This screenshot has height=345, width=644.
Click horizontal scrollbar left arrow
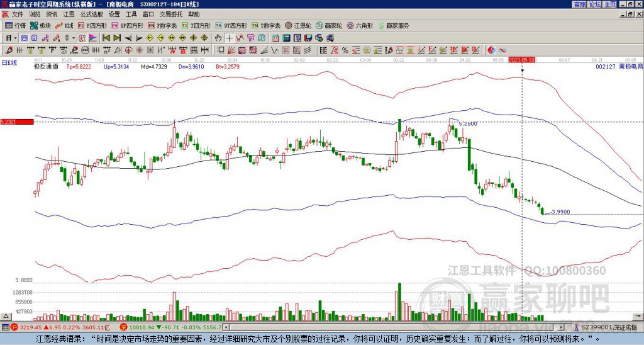pyautogui.click(x=226, y=327)
